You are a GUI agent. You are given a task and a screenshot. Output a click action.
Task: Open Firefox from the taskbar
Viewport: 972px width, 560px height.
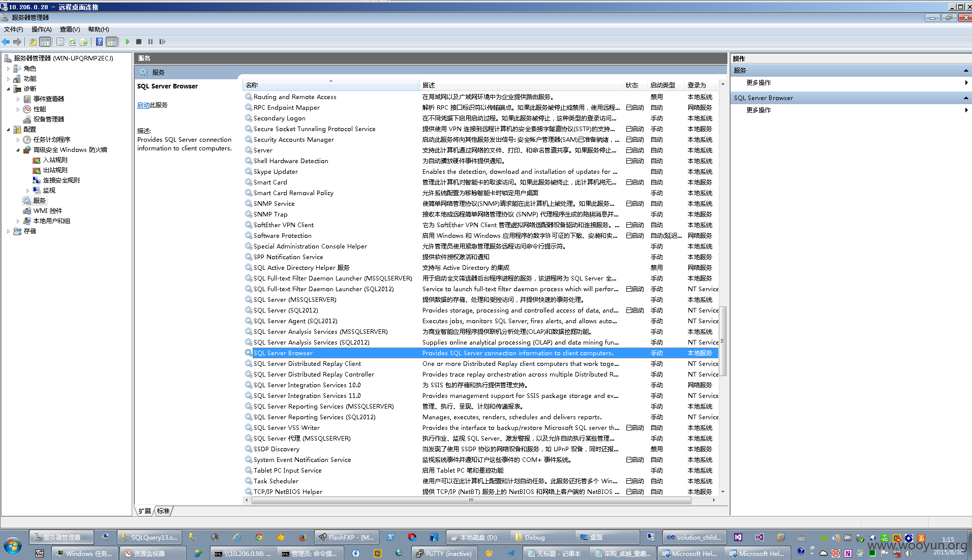point(302,537)
